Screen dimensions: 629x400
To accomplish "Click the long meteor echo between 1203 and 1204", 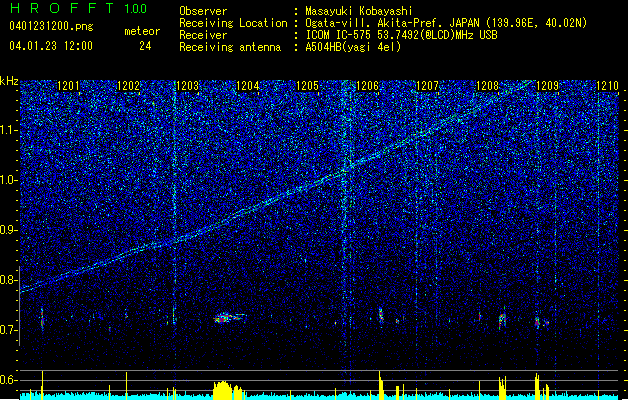I will (x=229, y=318).
